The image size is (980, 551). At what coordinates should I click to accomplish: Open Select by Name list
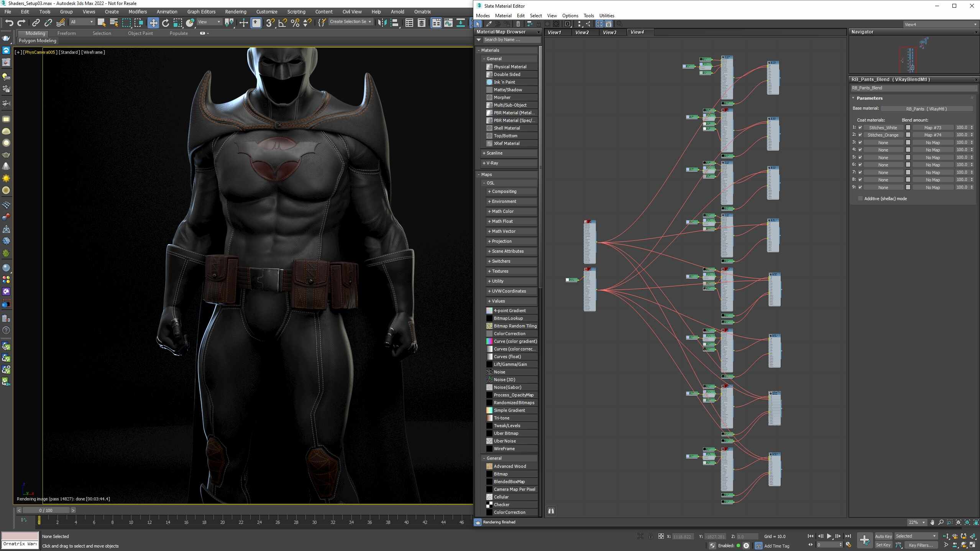[x=114, y=23]
